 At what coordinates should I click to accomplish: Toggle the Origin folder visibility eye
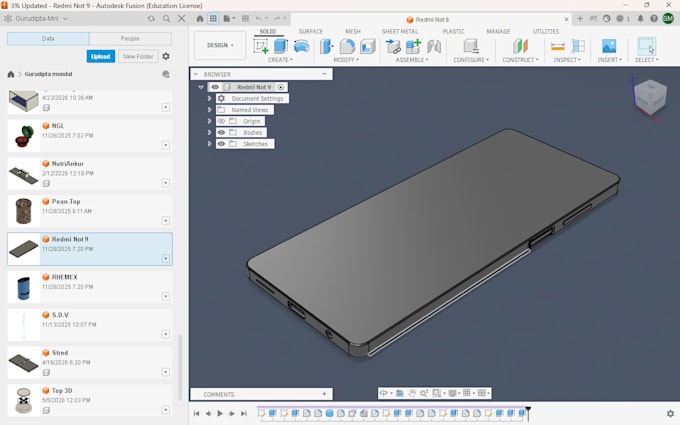(221, 121)
